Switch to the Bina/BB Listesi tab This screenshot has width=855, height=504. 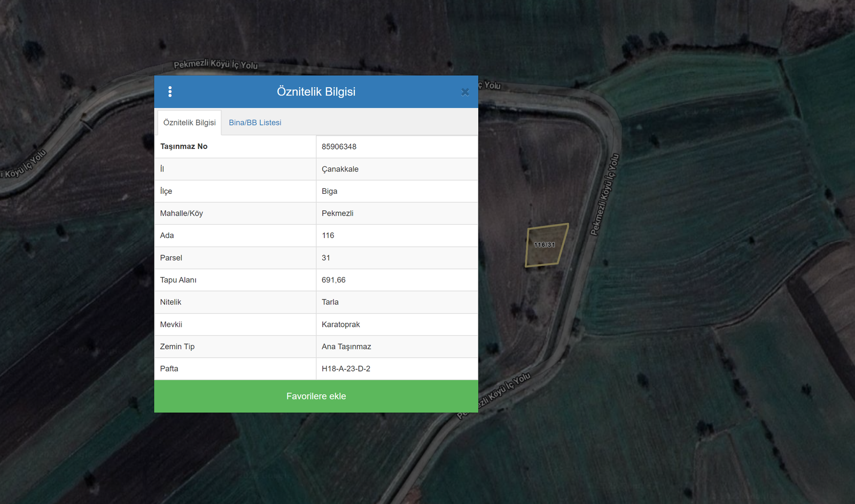point(255,123)
